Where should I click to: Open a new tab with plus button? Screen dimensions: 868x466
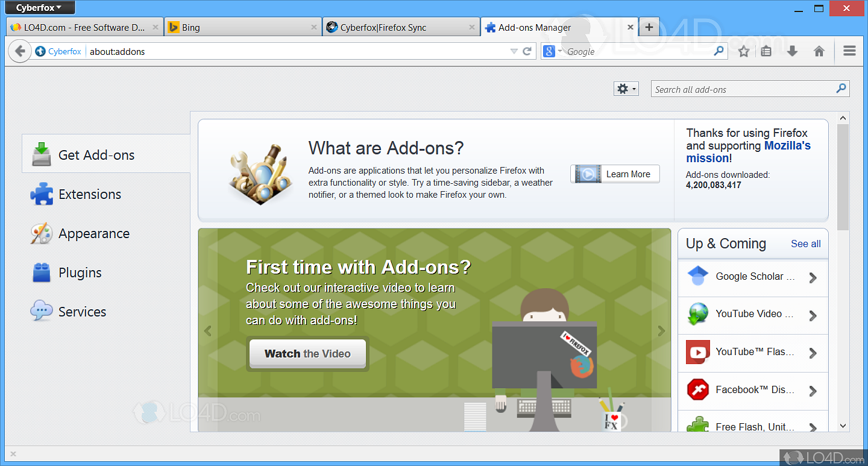[649, 27]
